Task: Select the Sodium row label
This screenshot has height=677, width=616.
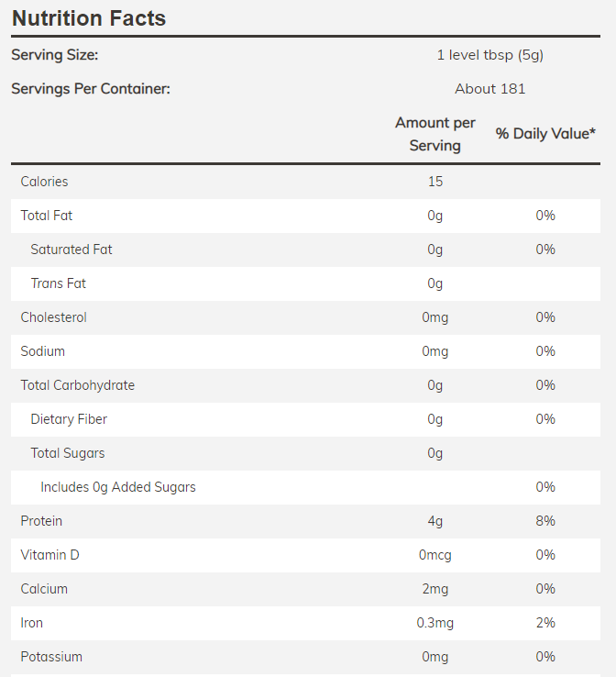Action: [x=43, y=351]
